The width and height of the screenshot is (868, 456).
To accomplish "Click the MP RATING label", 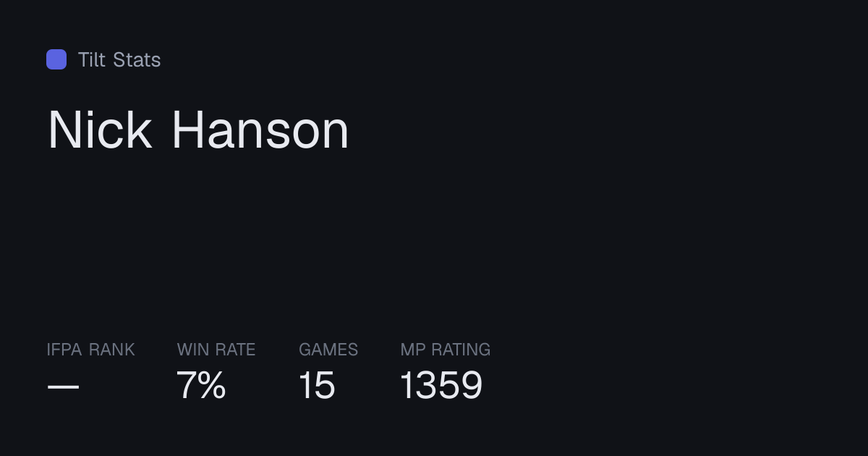I will [446, 350].
